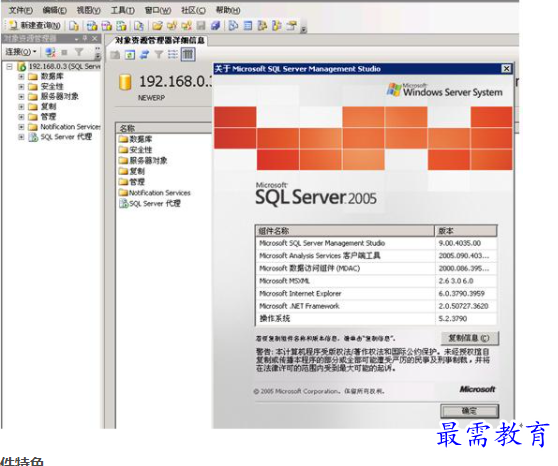Viewport: 558px width, 466px height.
Task: Open the 视图(V) menu
Action: pyautogui.click(x=89, y=10)
